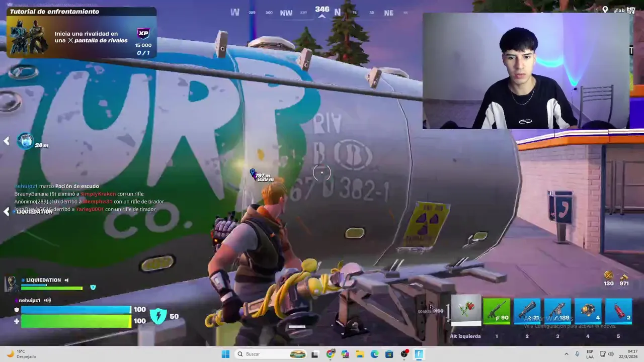Click the 'SimplyKraken' name in kill feed

point(98,194)
